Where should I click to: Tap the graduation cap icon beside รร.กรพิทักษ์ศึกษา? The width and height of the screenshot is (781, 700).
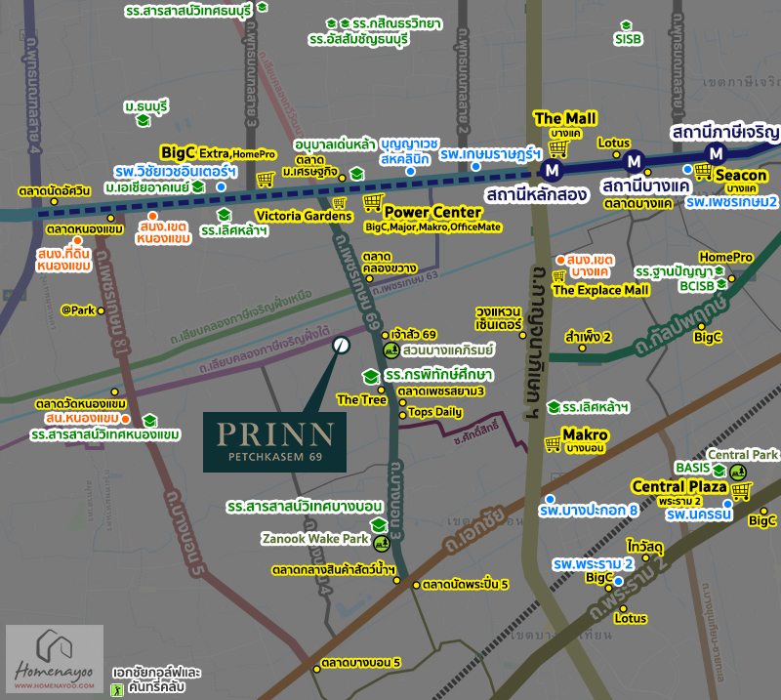pos(371,376)
